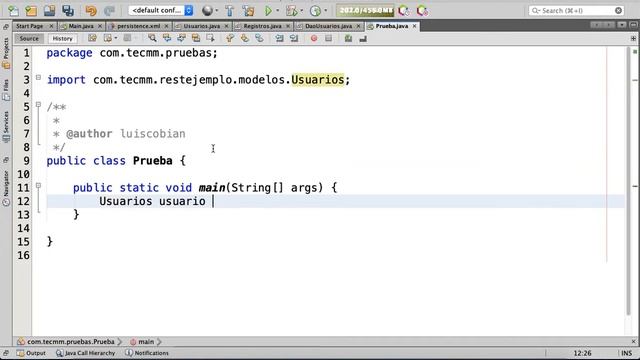Show the open documents list dropdown
The width and height of the screenshot is (640, 360).
point(622,25)
